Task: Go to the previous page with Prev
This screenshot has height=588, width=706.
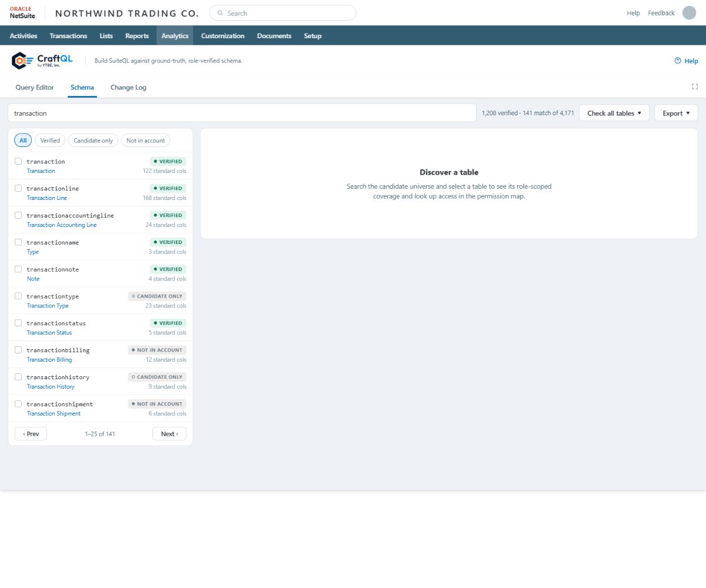Action: (31, 434)
